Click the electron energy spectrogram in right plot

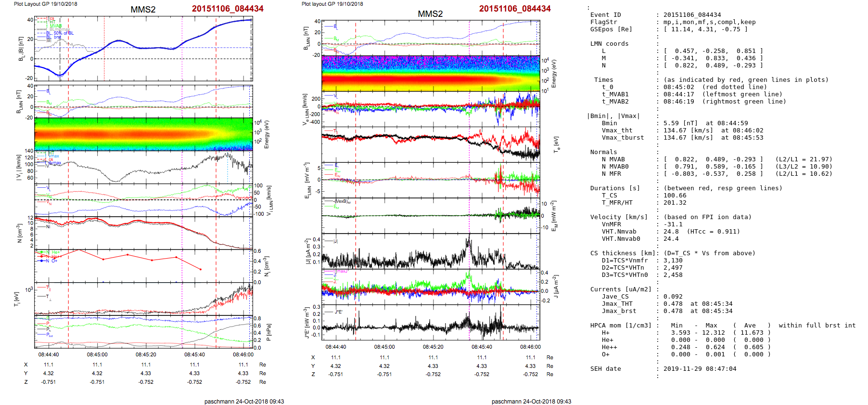(431, 73)
